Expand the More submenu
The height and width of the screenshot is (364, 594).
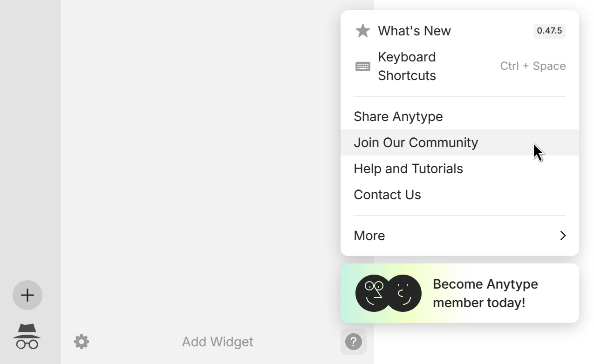pos(369,236)
